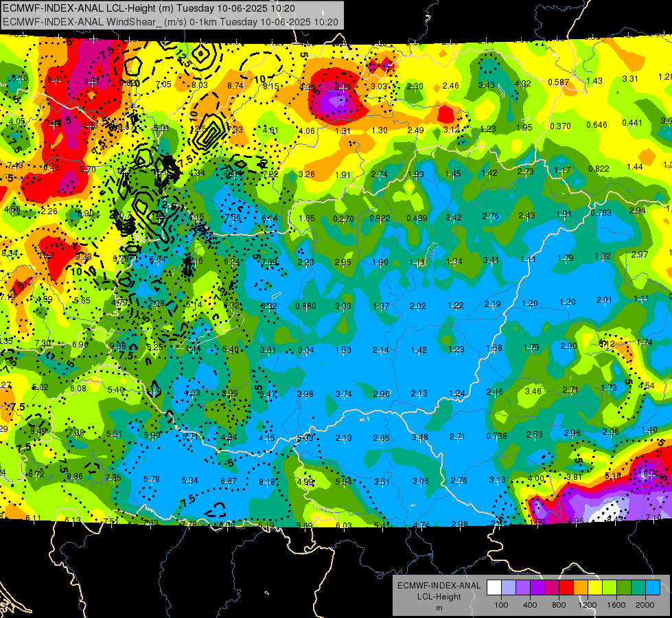Click the orange legend swatch
672x618 pixels.
coord(581,588)
